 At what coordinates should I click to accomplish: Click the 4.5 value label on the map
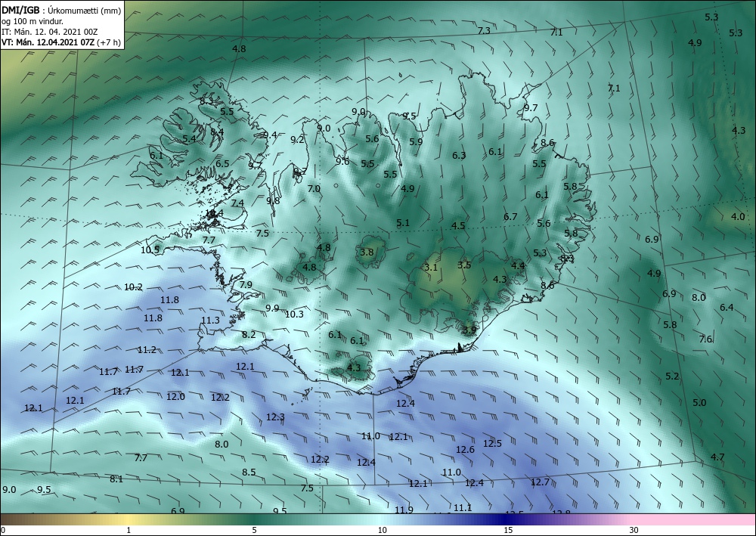coord(458,225)
